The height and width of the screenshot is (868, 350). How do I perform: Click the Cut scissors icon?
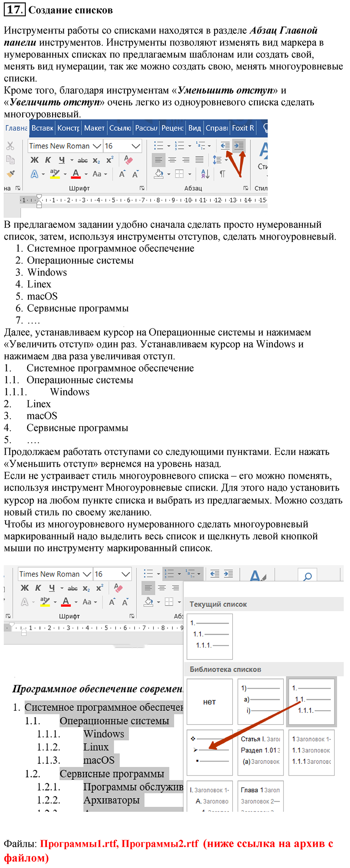10,146
